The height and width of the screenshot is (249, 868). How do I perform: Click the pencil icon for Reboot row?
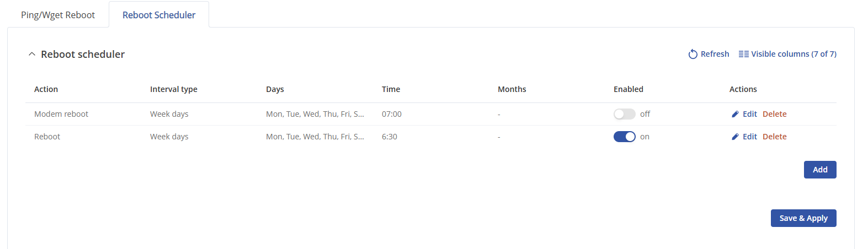tap(735, 137)
